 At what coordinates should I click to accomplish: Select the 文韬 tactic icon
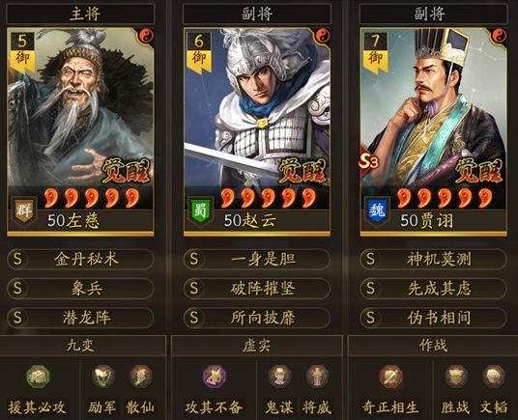pyautogui.click(x=494, y=377)
